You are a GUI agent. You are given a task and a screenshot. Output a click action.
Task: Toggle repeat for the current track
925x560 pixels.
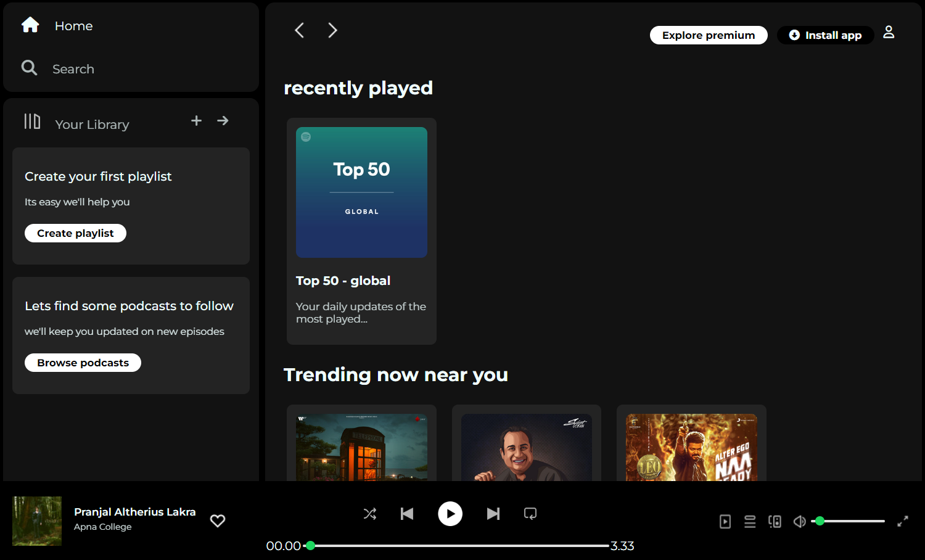pos(530,513)
